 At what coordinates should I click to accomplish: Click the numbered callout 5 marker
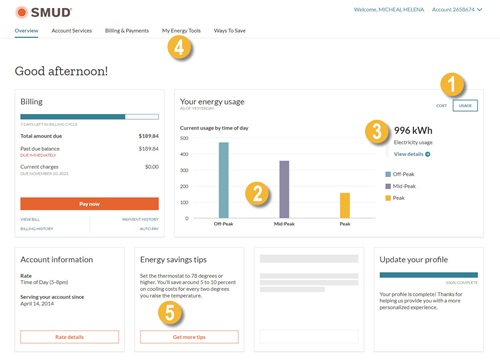coord(170,313)
